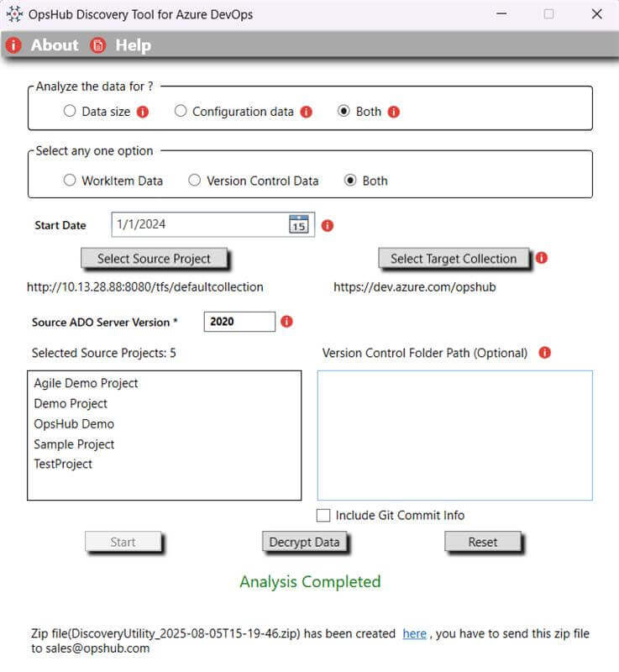This screenshot has width=619, height=672.
Task: Click info icon next to Start Date
Action: (328, 225)
